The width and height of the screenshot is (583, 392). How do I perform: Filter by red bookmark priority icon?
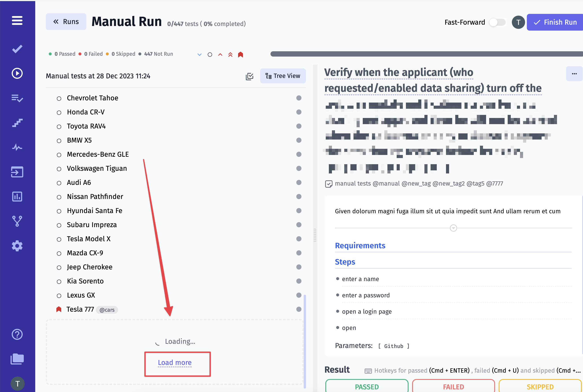pos(240,55)
